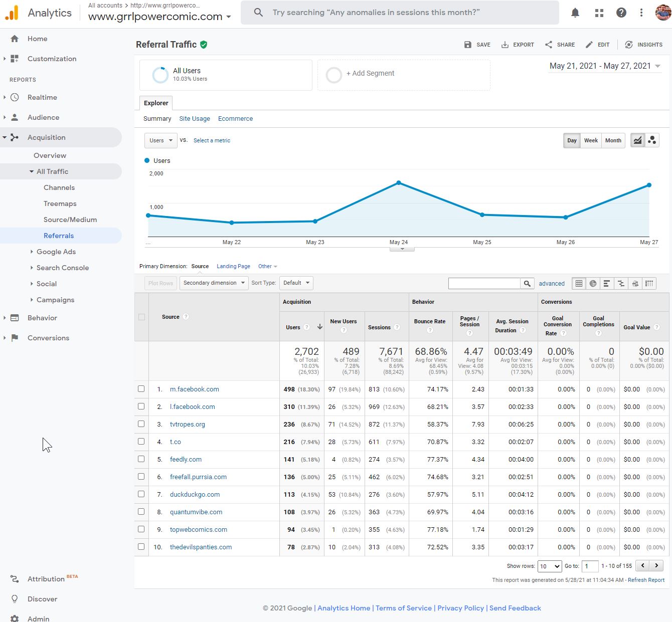The width and height of the screenshot is (672, 622).
Task: Open Admin gear settings
Action: 30,618
